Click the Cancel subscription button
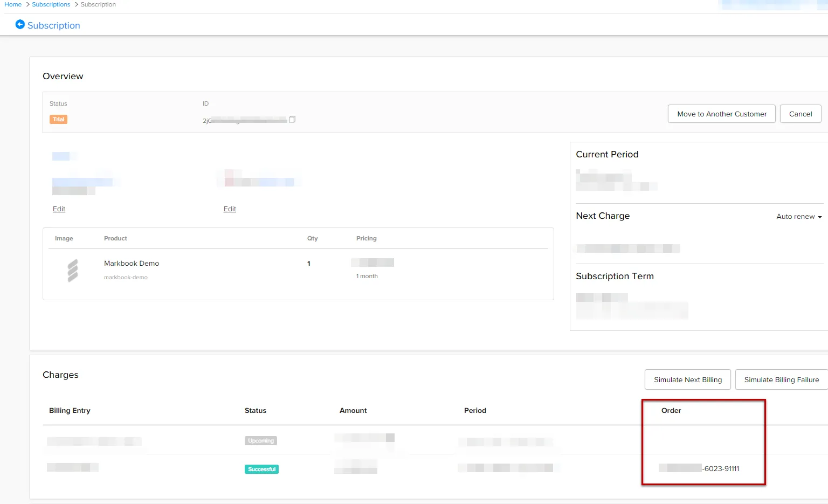Image resolution: width=828 pixels, height=504 pixels. point(801,114)
